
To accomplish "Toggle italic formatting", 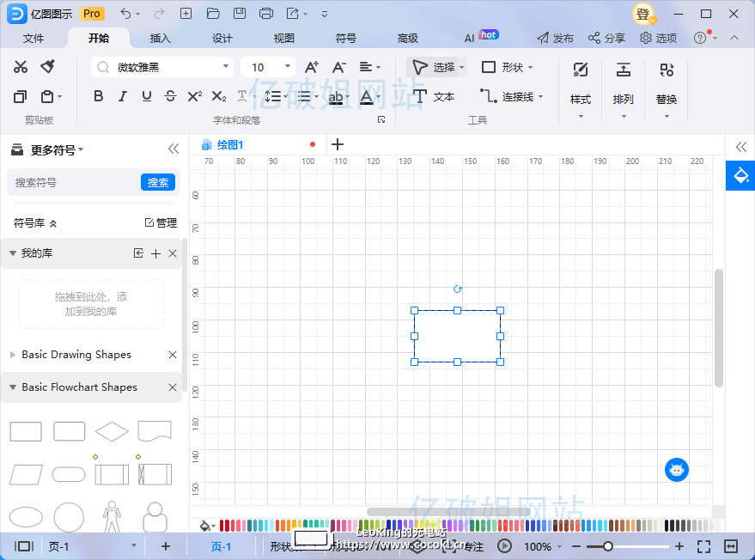I will (x=123, y=96).
